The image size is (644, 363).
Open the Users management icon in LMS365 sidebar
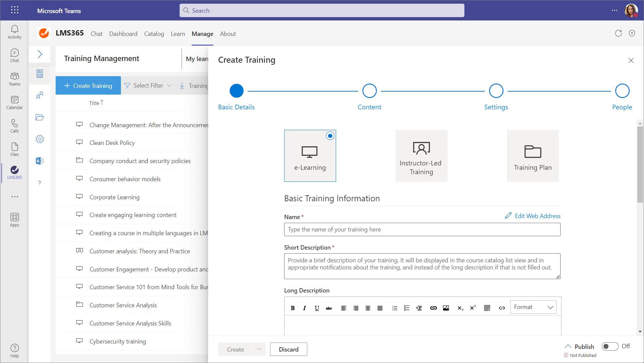coord(40,95)
